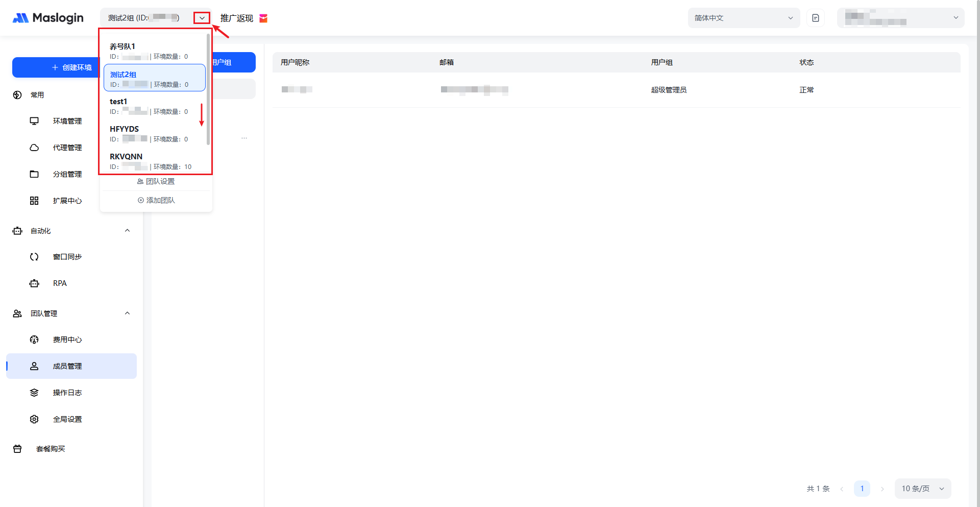This screenshot has width=980, height=507.
Task: Collapse the 自动化 sidebar section
Action: tap(127, 231)
